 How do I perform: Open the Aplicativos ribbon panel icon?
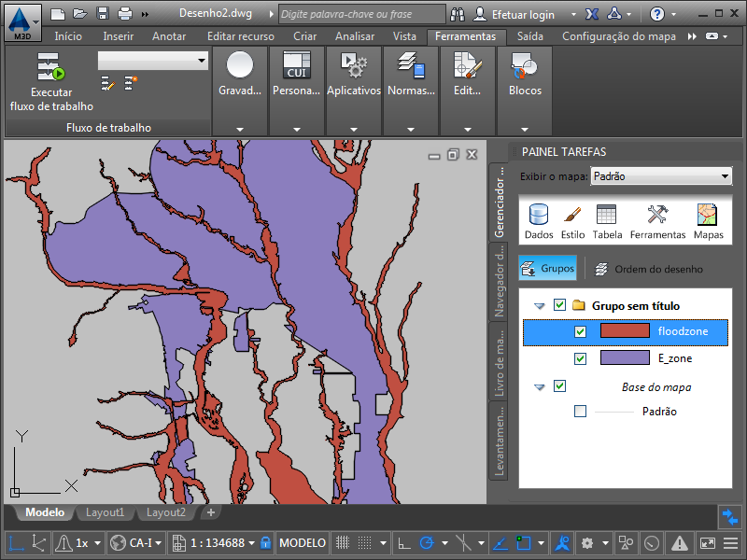[x=354, y=66]
